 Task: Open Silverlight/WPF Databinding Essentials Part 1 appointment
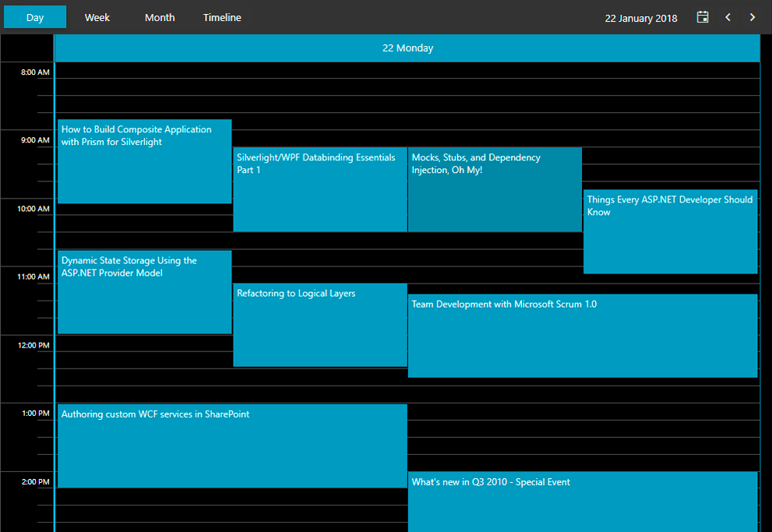[x=320, y=189]
